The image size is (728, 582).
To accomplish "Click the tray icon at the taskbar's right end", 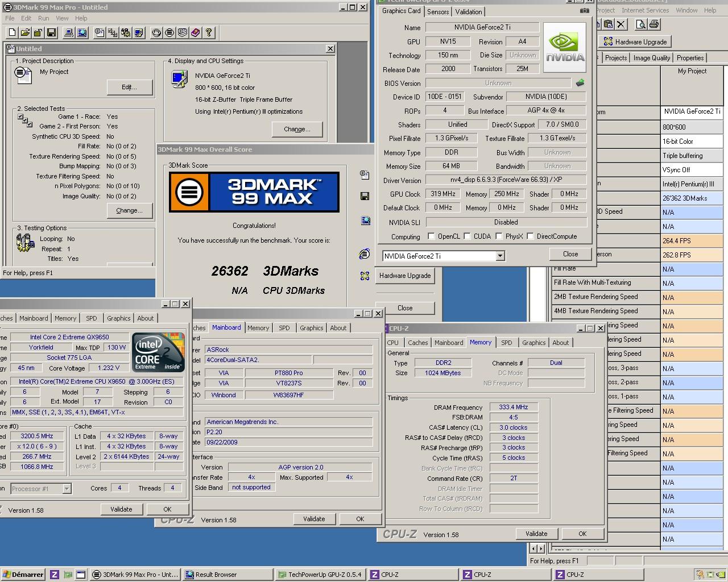I will click(719, 575).
